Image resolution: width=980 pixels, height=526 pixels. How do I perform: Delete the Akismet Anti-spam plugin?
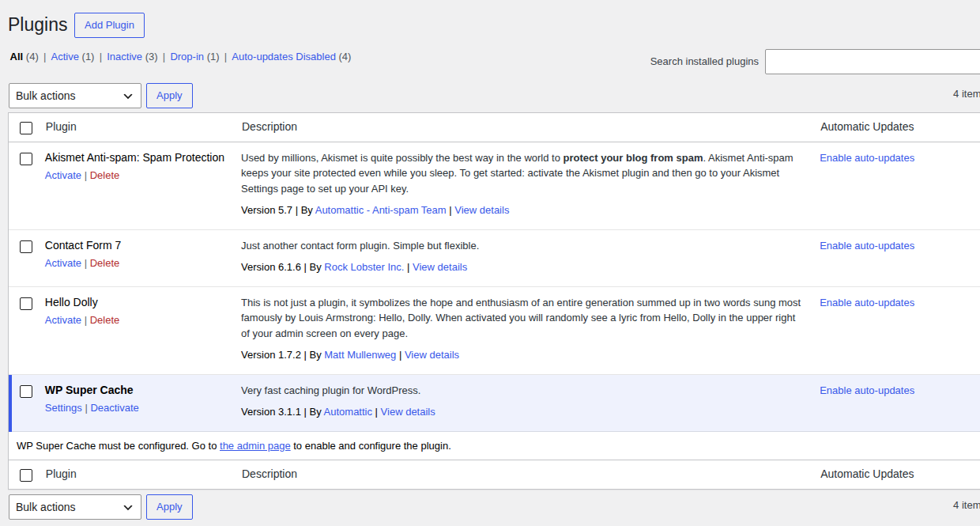tap(104, 176)
